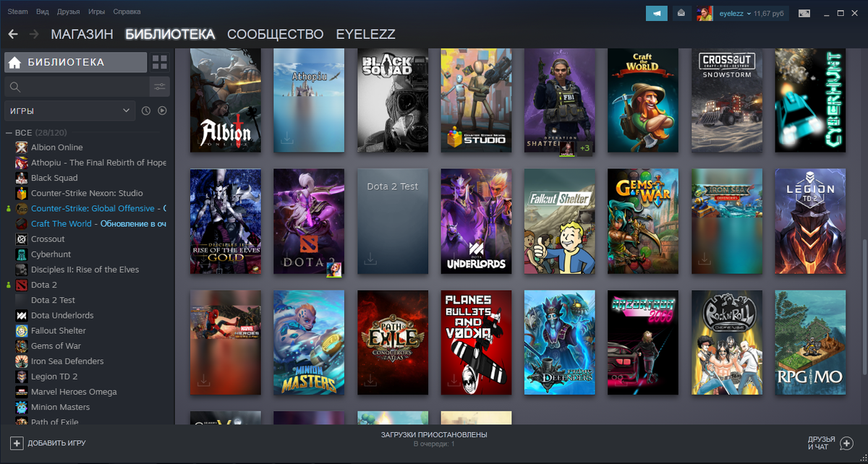Click the screen-sharing icon near minimize button
Screen dimensions: 868x464
[805, 12]
